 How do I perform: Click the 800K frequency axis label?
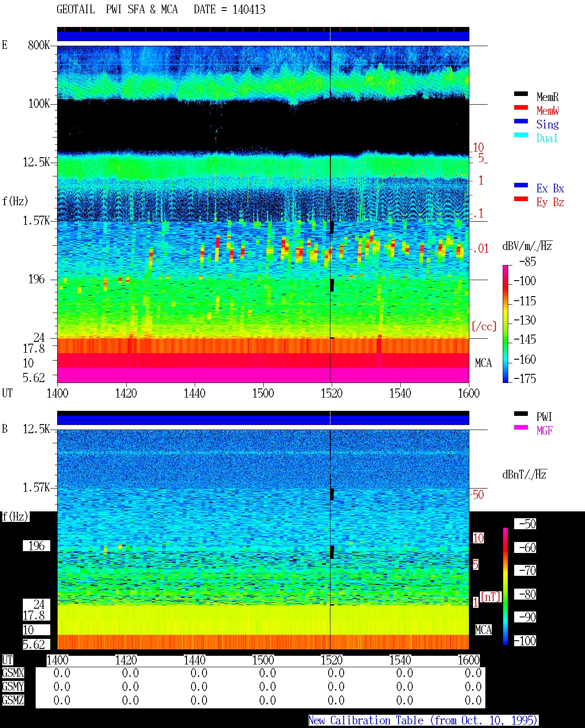(x=39, y=45)
